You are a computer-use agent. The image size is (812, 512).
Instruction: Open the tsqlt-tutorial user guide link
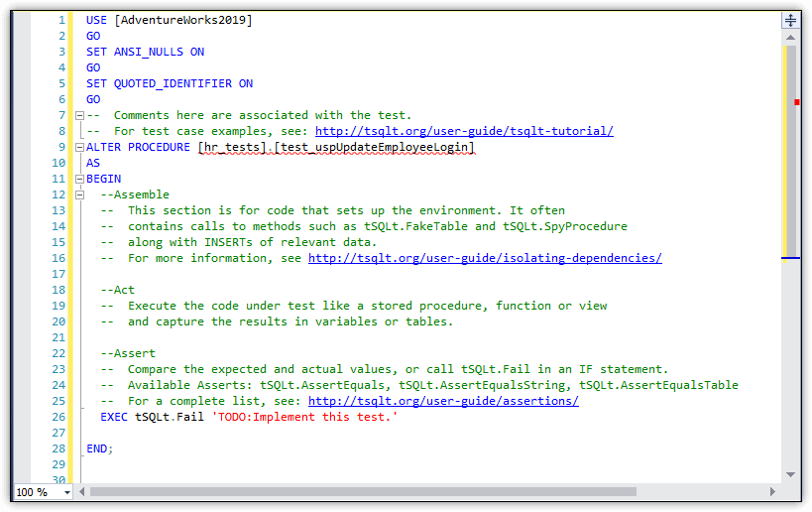coord(464,131)
